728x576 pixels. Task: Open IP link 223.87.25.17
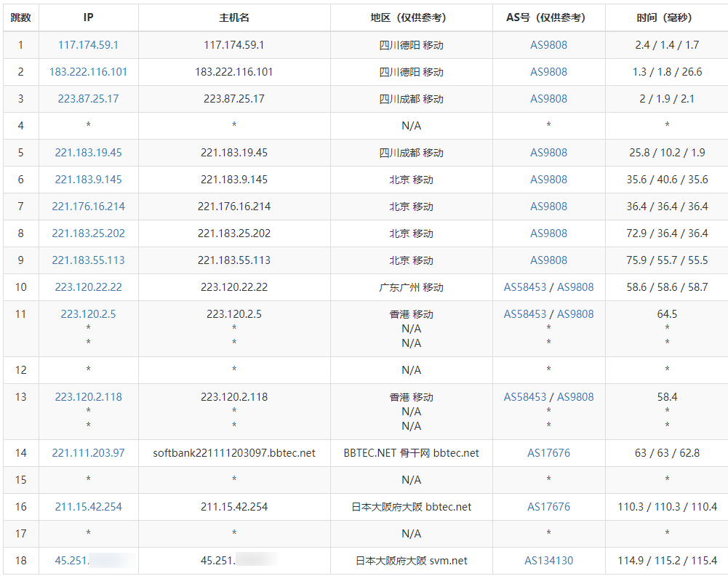click(88, 99)
